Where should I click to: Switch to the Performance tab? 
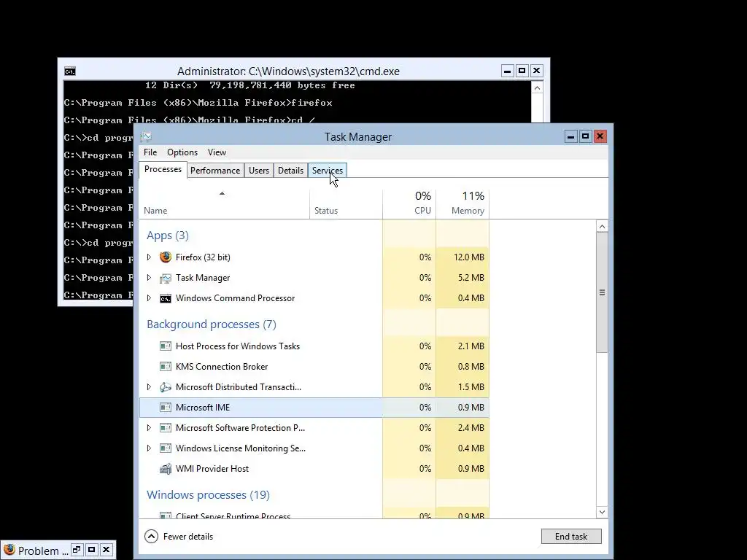point(215,171)
